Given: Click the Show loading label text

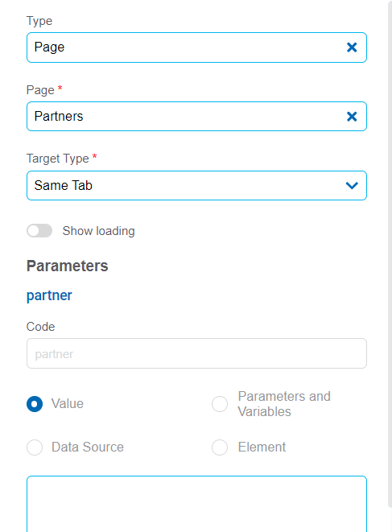Looking at the screenshot, I should coord(99,231).
